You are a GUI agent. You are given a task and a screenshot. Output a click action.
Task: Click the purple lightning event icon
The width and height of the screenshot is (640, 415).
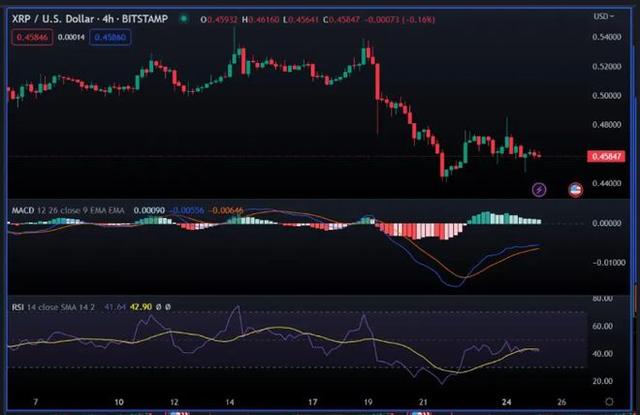539,190
